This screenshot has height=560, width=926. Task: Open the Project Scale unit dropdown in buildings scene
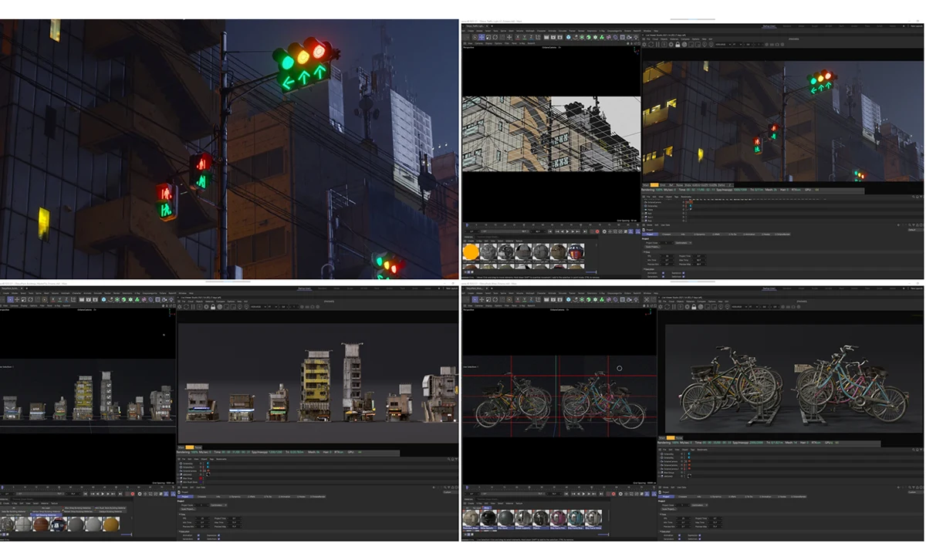(x=218, y=504)
